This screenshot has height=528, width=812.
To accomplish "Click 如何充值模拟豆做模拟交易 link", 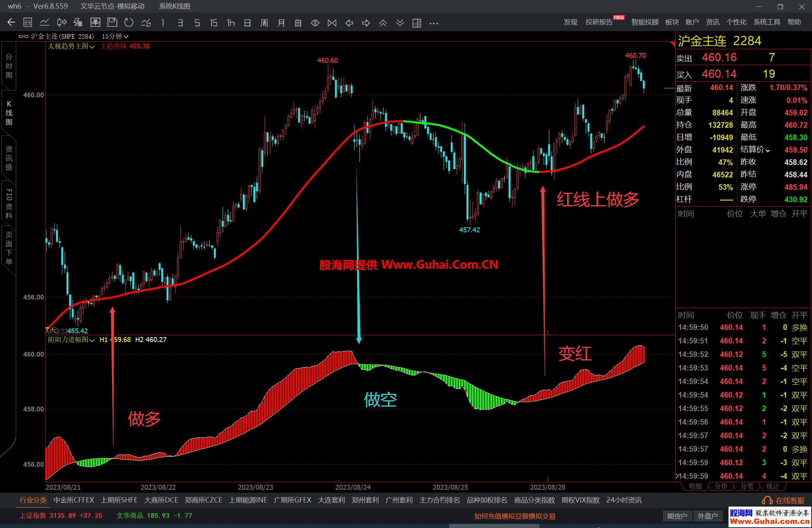I will point(514,516).
